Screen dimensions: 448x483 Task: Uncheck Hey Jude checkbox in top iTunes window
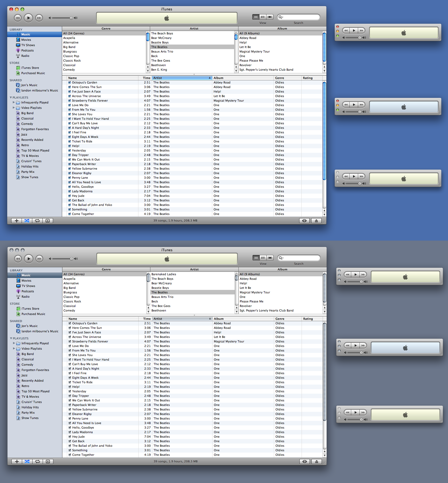[x=70, y=196]
